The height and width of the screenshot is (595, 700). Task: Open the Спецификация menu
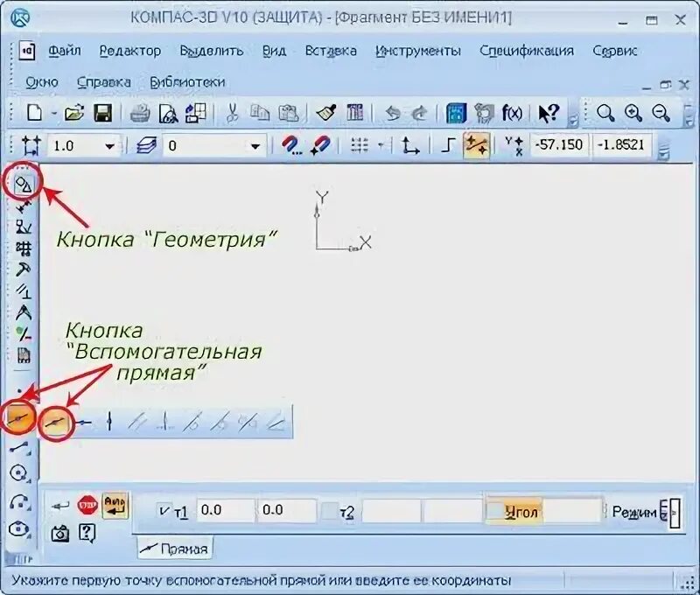point(527,51)
